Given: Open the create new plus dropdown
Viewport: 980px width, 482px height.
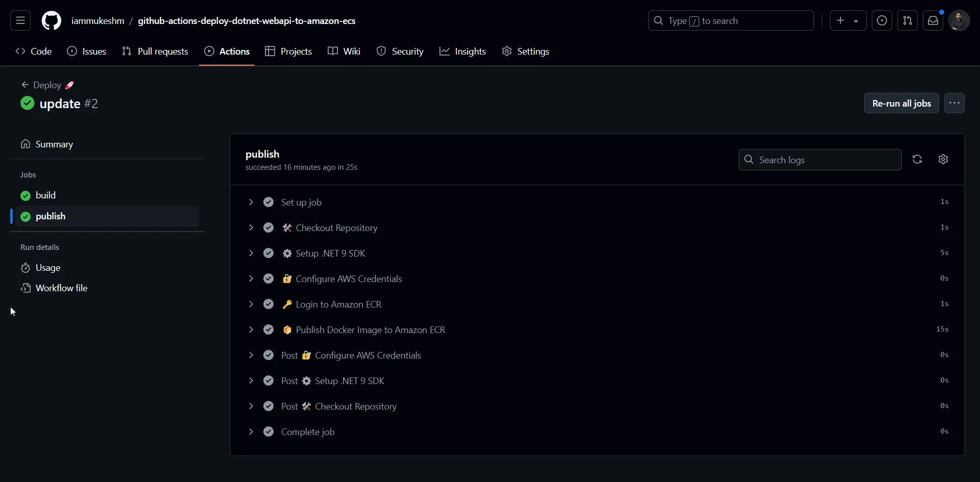Looking at the screenshot, I should pos(848,21).
